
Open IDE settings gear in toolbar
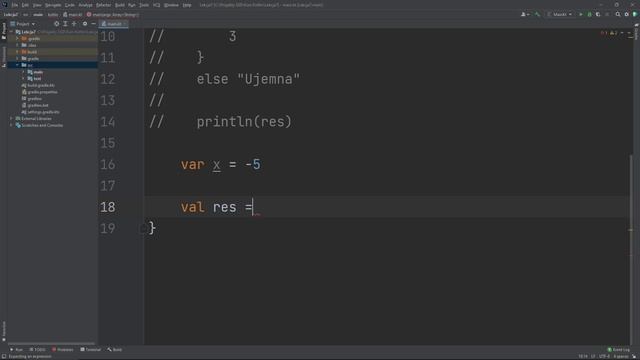tap(627, 14)
